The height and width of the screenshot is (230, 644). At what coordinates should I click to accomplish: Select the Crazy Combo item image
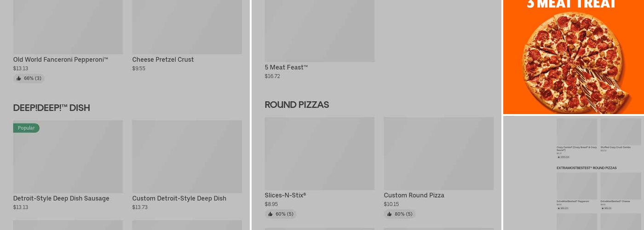point(576,132)
